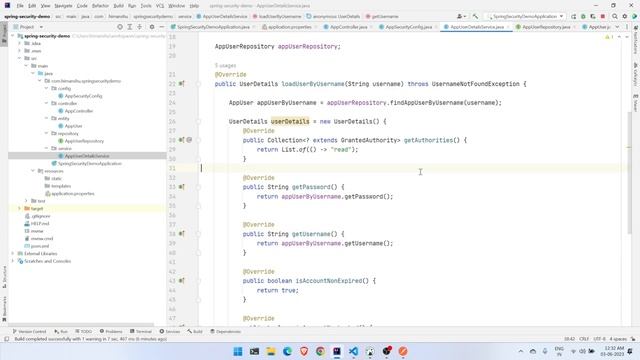The width and height of the screenshot is (640, 360).
Task: Click the loadUserByUsername breadcrumb in navigation bar
Action: pos(277,16)
